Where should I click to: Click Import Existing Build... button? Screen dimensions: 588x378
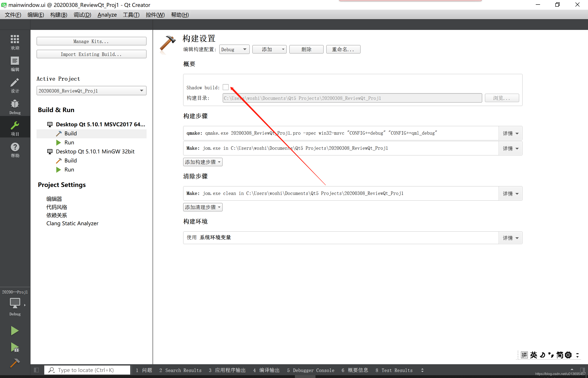91,54
